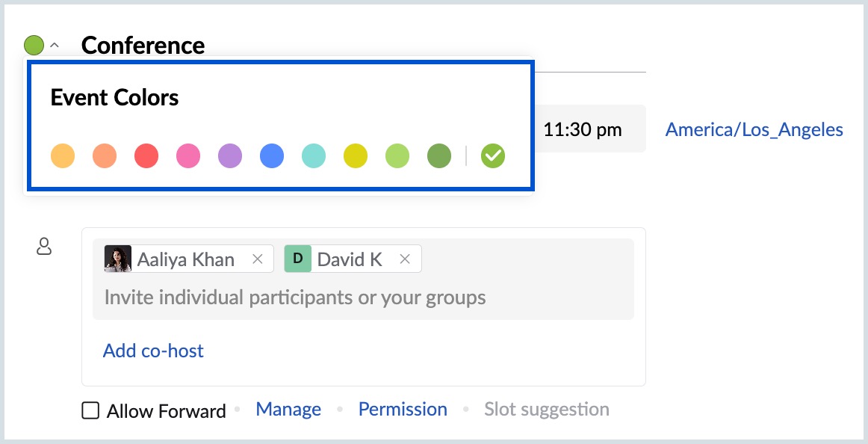This screenshot has height=444, width=868.
Task: Click the participants person icon
Action: [x=44, y=247]
